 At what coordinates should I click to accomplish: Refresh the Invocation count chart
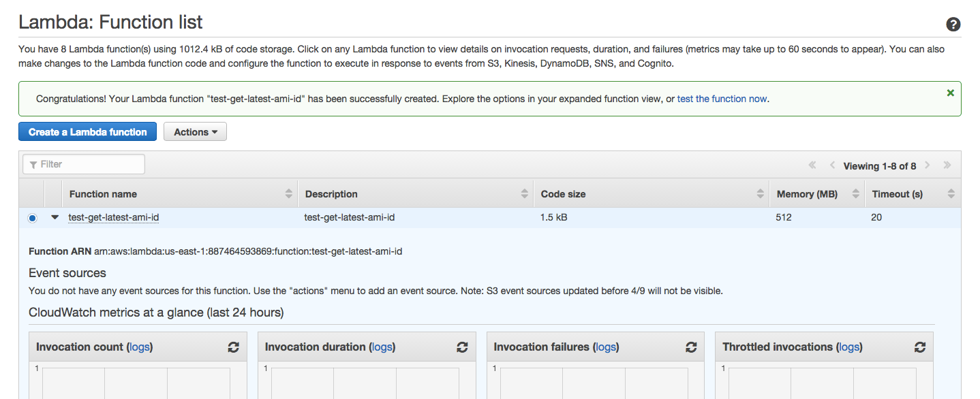(x=234, y=347)
